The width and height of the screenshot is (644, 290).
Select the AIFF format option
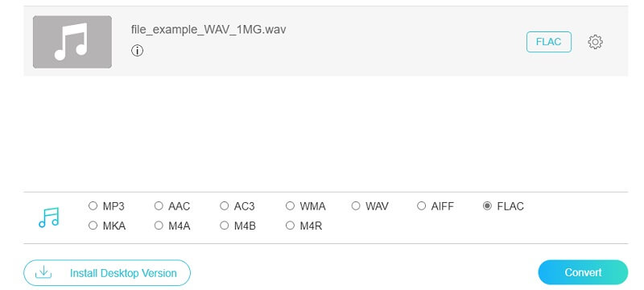pos(421,205)
